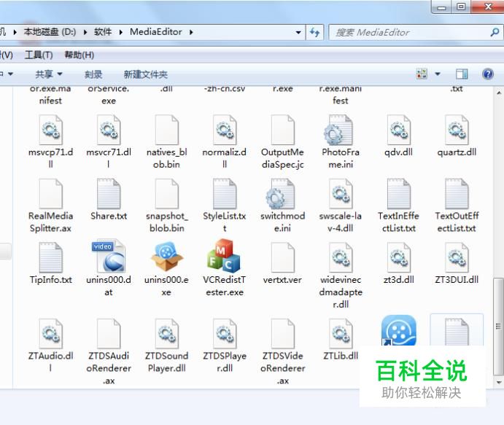
Task: Select the film reel shortcut icon
Action: (398, 331)
